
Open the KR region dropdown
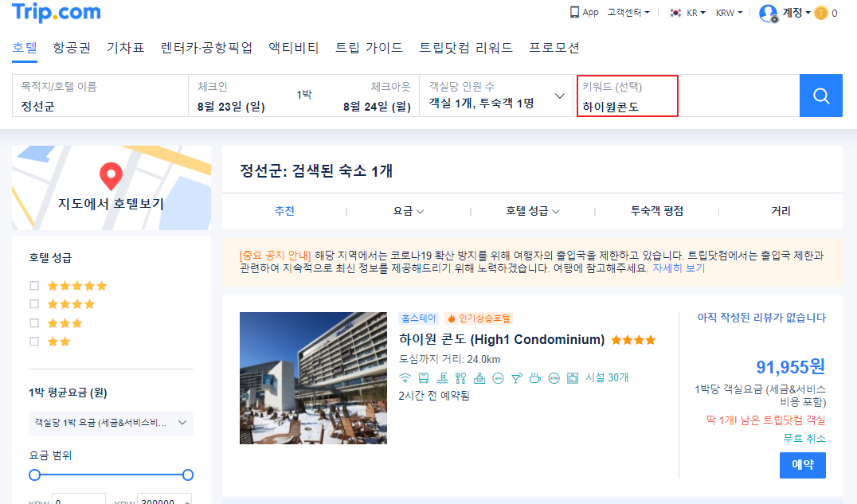click(x=696, y=13)
